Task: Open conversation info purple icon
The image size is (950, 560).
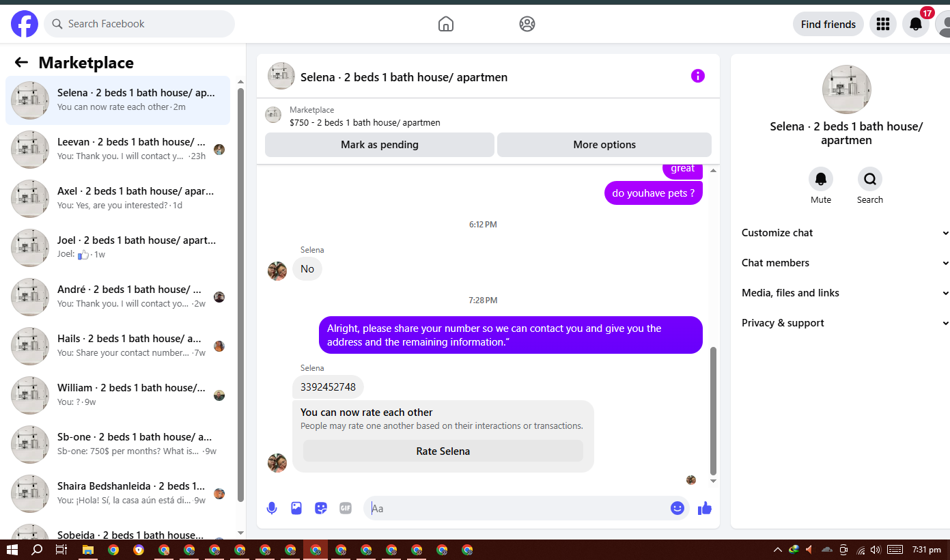Action: click(697, 76)
